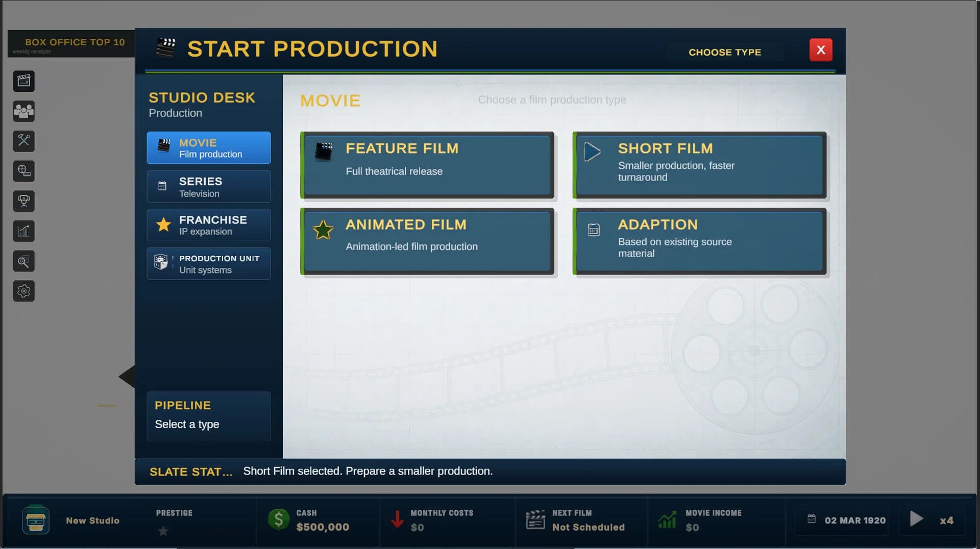Close the Start Production dialog

point(821,50)
